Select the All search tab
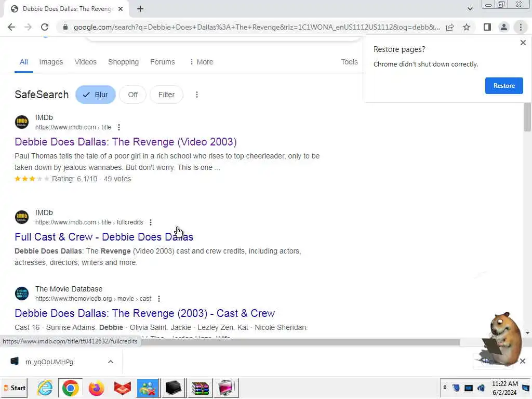 (24, 62)
